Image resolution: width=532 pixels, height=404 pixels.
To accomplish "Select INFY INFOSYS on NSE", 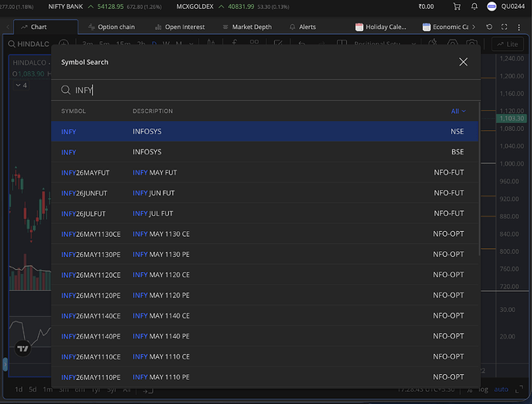I will (x=264, y=132).
